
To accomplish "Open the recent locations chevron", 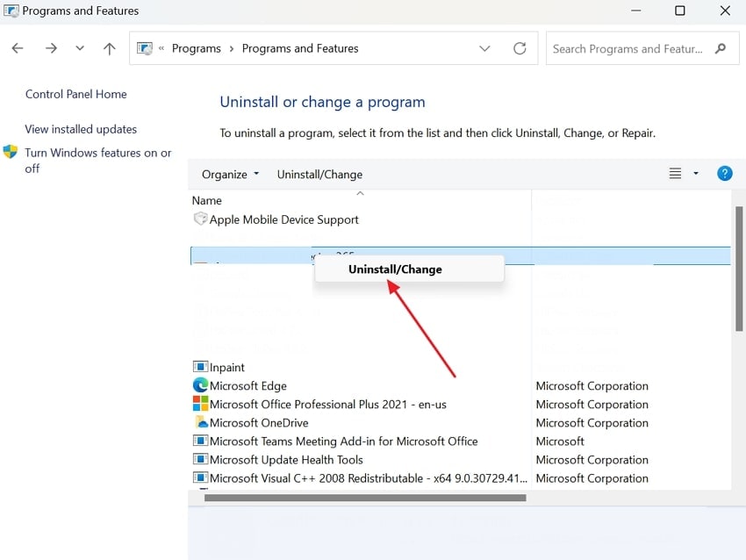I will (x=80, y=48).
